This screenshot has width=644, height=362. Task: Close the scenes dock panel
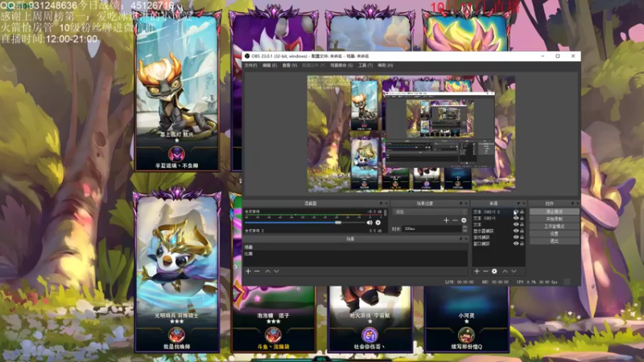pyautogui.click(x=466, y=239)
